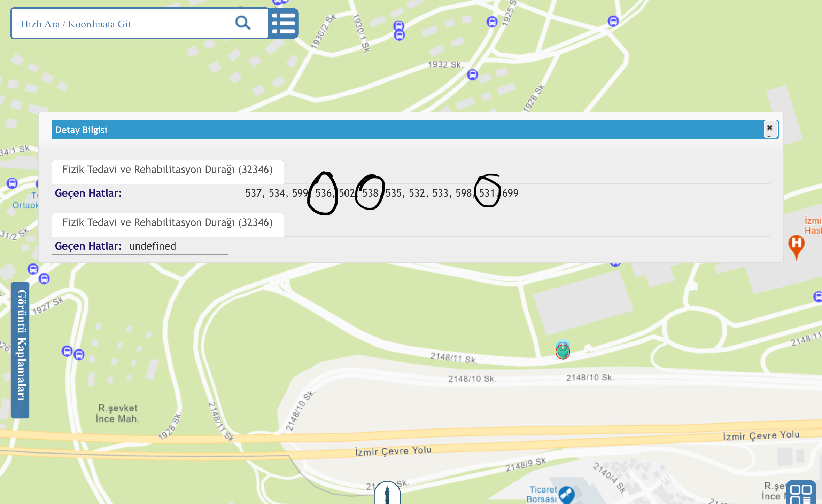The image size is (822, 504).
Task: Select first Fizik Tedavi ve Rehabilitasyon Durağı tab
Action: point(168,170)
